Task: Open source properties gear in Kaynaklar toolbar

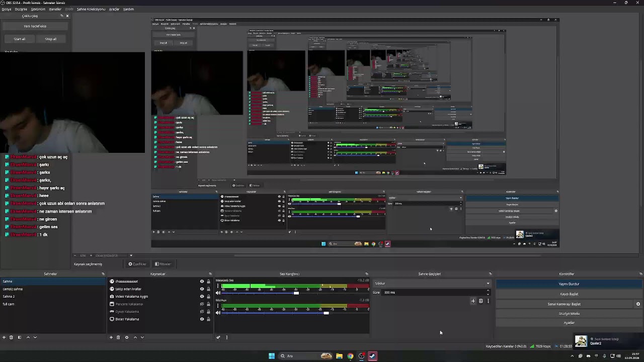Action: click(127, 337)
